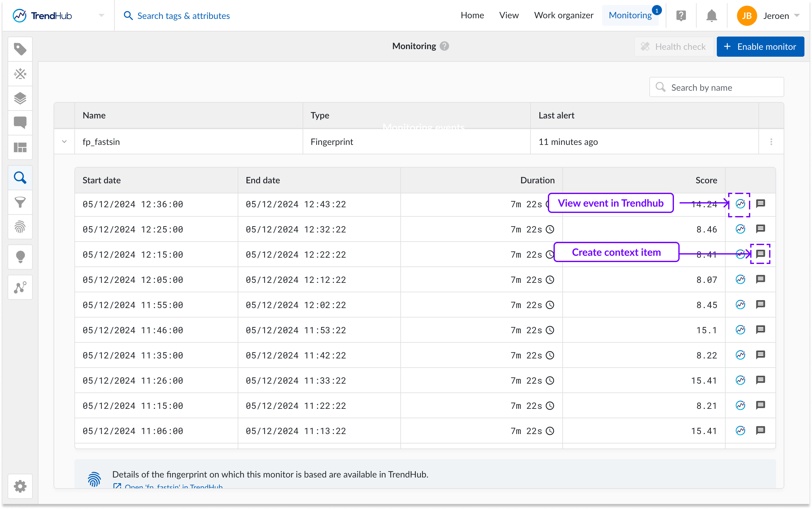Open the lightbulb recommendations sidebar icon
The width and height of the screenshot is (812, 509).
(20, 257)
